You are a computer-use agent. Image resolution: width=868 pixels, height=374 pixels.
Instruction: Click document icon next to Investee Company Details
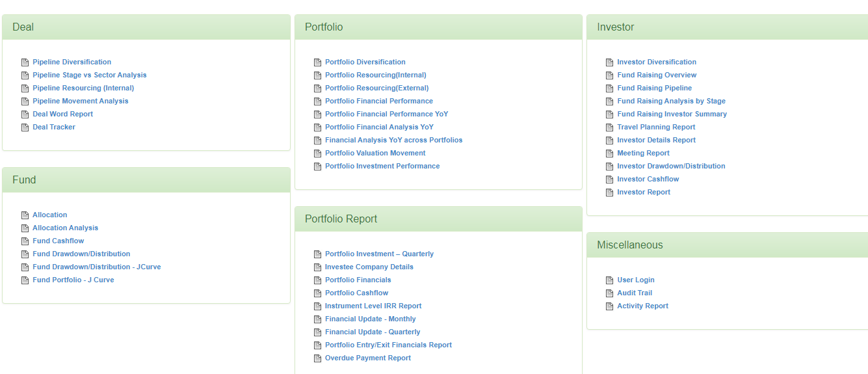tap(318, 267)
